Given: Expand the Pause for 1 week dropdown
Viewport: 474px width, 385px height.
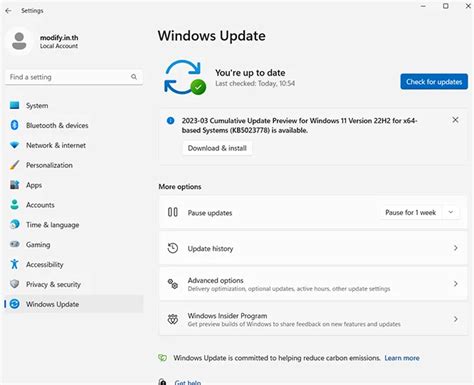Looking at the screenshot, I should pyautogui.click(x=451, y=212).
